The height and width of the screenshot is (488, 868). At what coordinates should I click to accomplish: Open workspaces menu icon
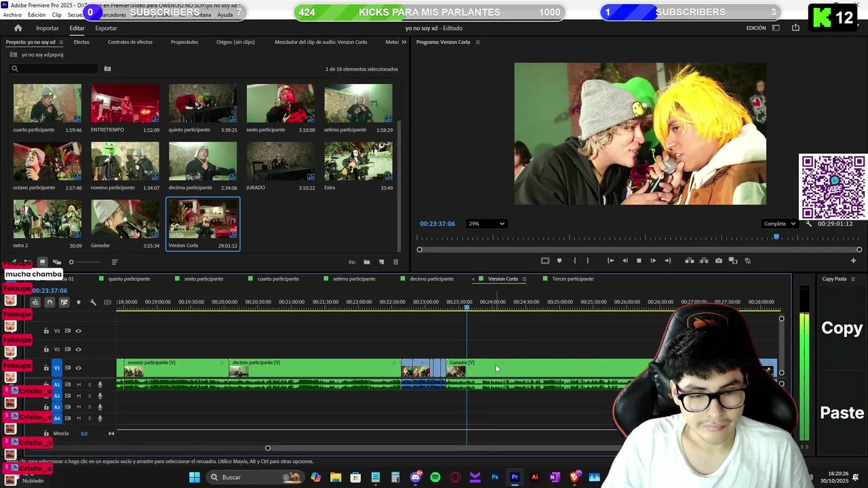776,28
